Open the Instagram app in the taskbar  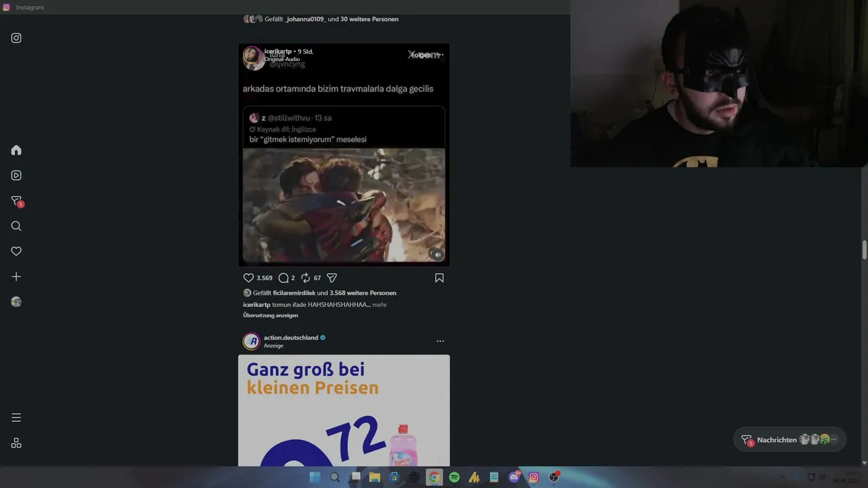[x=534, y=477]
